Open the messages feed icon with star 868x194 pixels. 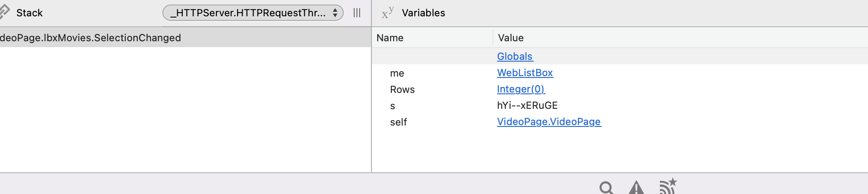(668, 186)
